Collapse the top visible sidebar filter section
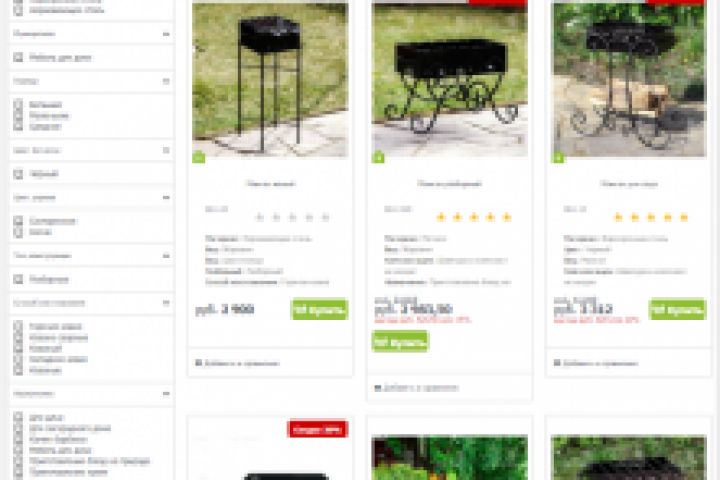720x480 pixels. pyautogui.click(x=166, y=34)
